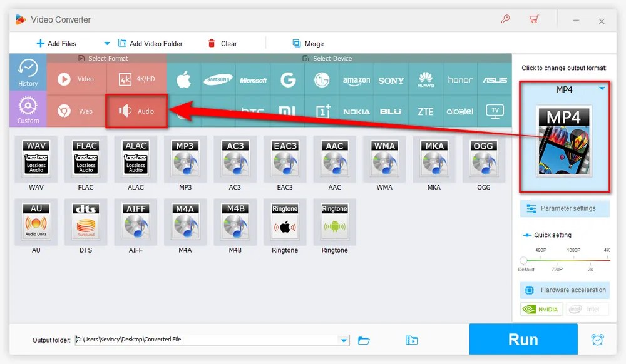Choose the FLAC format icon
Screen dimensions: 626x364
click(86, 159)
